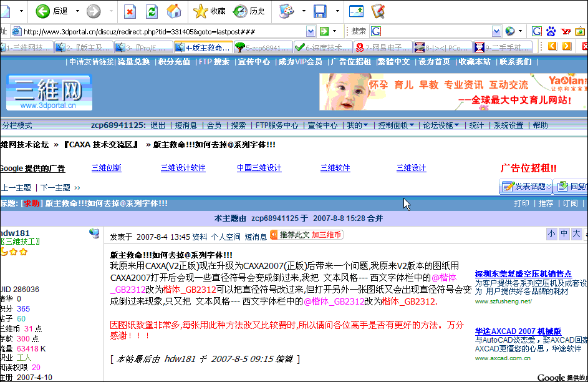Screen dimensions: 588x382
Task: Save page using the floppy disk icon
Action: tap(320, 11)
